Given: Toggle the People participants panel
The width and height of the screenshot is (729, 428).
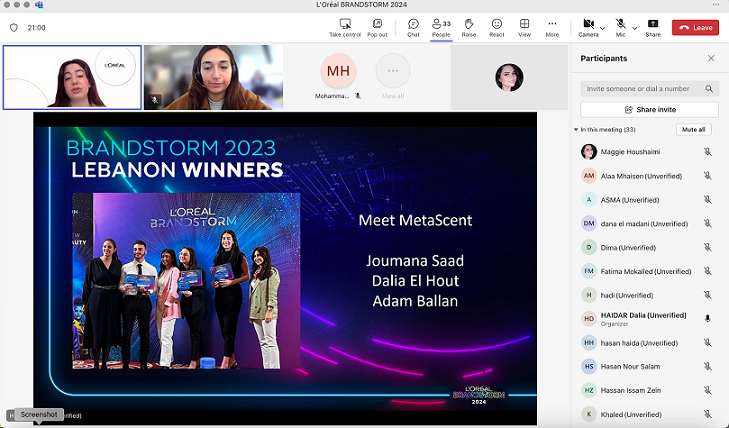Looking at the screenshot, I should point(441,27).
